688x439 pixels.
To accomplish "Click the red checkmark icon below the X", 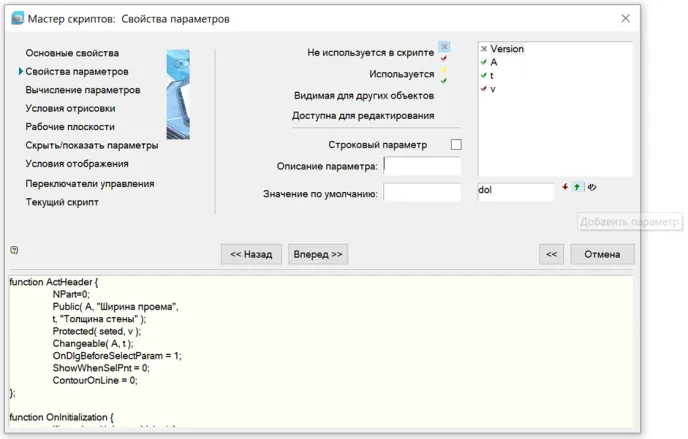I will pyautogui.click(x=444, y=59).
